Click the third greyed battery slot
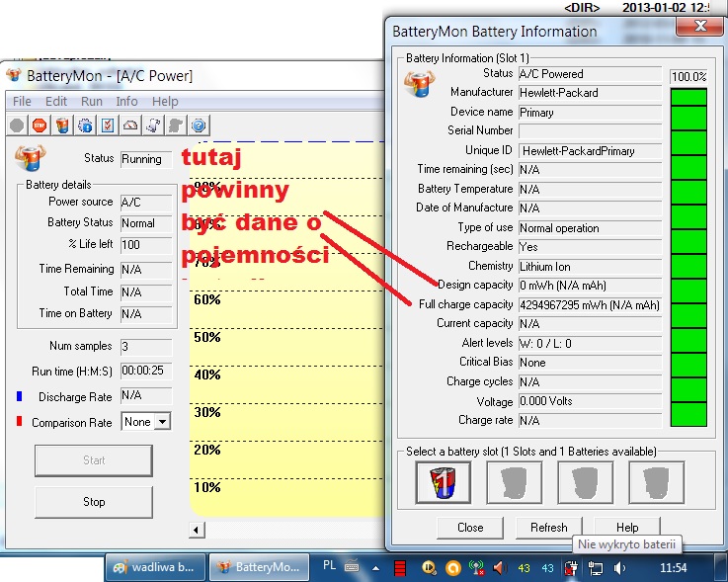The height and width of the screenshot is (582, 728). [585, 482]
